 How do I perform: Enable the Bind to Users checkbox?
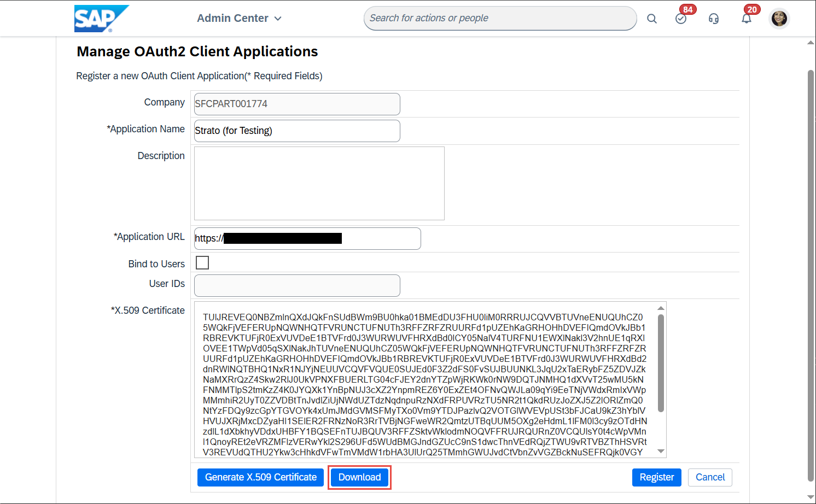[202, 263]
